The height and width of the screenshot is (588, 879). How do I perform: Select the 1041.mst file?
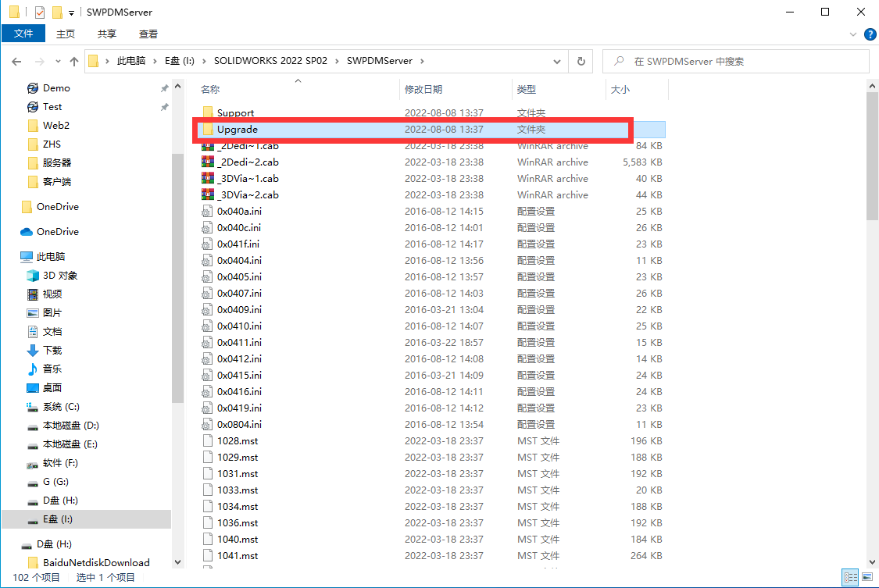(238, 555)
